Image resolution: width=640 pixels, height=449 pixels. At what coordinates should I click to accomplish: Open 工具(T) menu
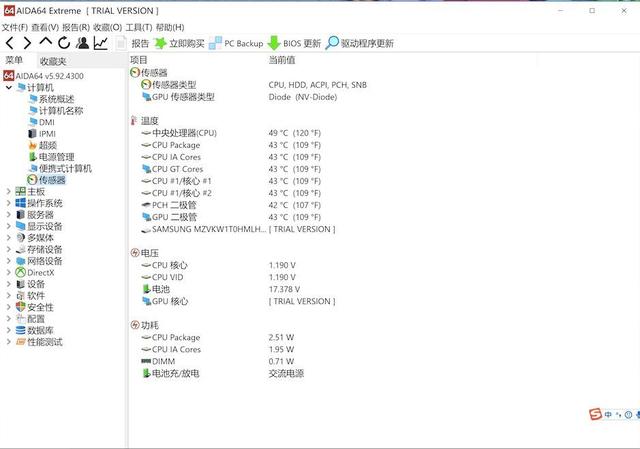(139, 27)
